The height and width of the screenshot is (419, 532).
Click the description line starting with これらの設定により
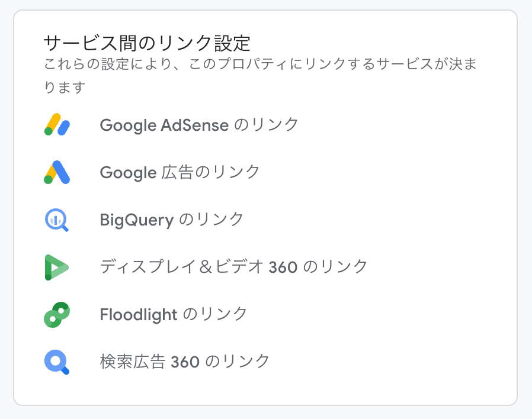click(261, 65)
